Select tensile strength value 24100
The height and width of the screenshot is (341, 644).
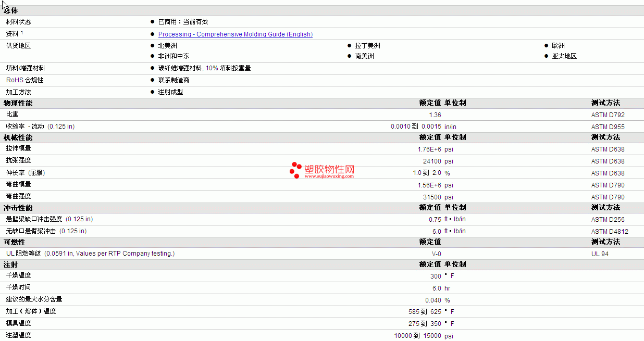(x=432, y=161)
